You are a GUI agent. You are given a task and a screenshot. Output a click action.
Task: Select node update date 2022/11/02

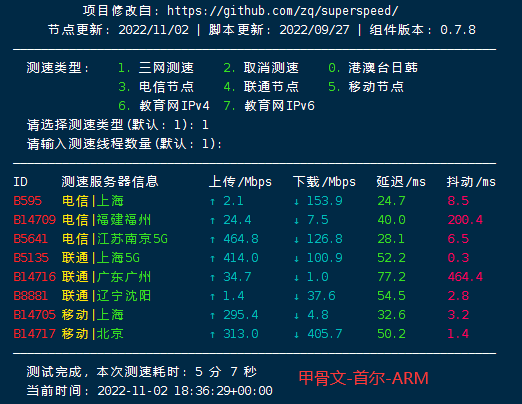[x=154, y=30]
